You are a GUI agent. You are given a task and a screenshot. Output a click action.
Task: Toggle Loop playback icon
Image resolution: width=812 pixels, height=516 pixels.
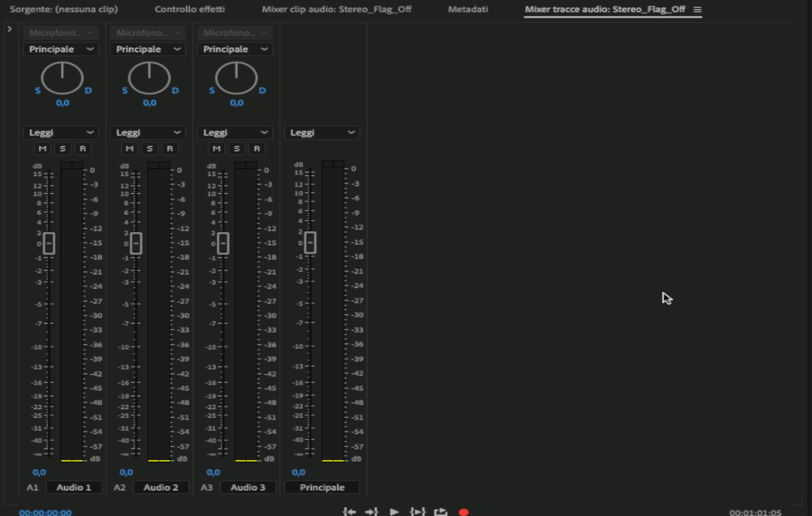[x=440, y=511]
